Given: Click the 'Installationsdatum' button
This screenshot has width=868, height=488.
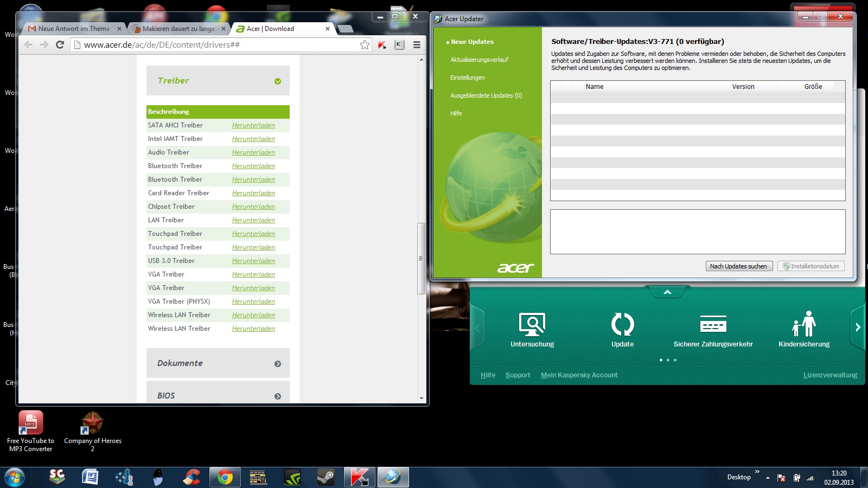Looking at the screenshot, I should pyautogui.click(x=811, y=266).
